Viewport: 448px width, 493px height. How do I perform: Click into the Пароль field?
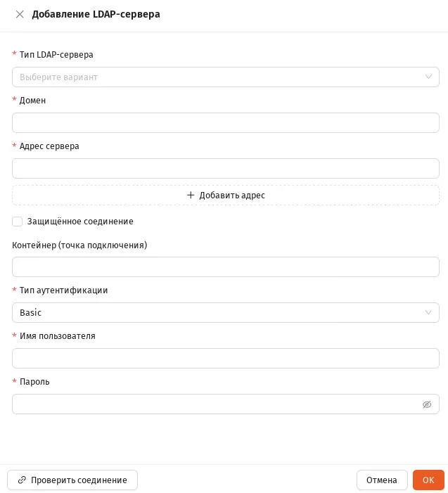[217, 404]
